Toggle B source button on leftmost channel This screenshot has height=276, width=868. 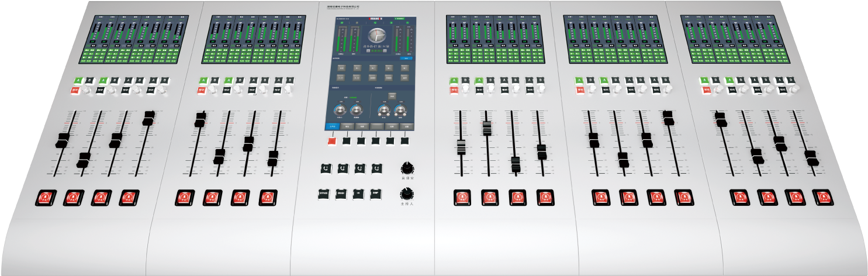(89, 81)
